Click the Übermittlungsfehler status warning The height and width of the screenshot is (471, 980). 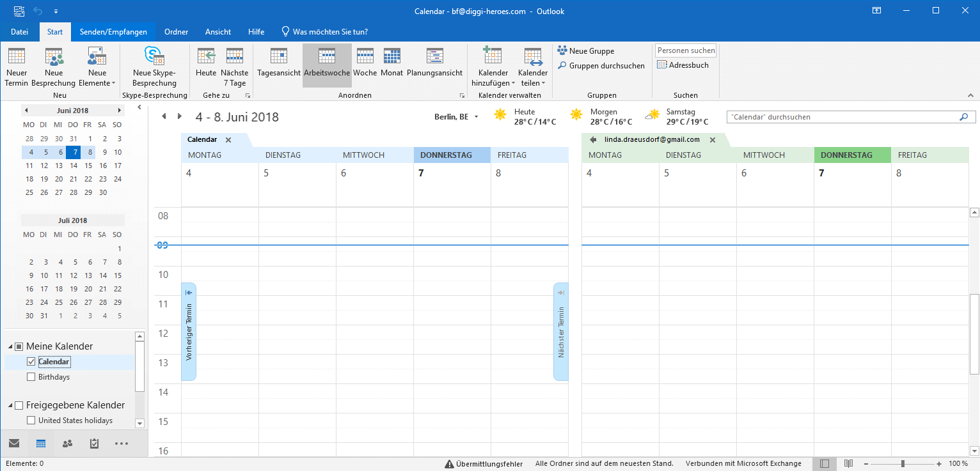tap(484, 464)
